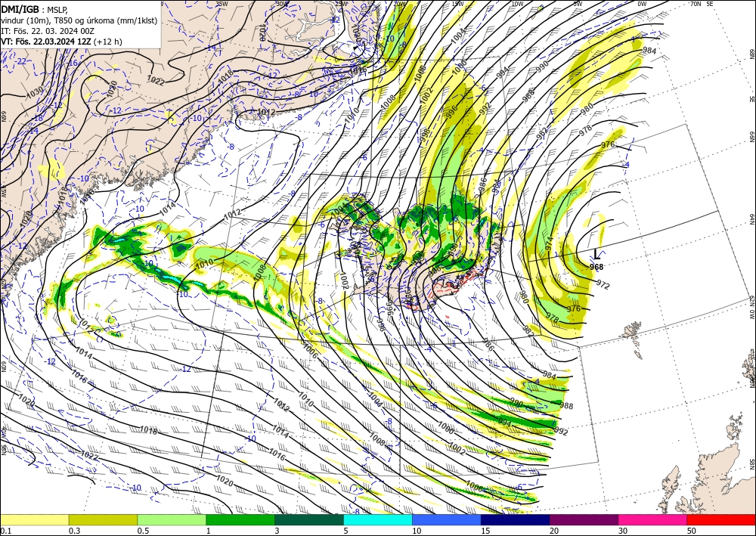The image size is (756, 536).
Task: Click the "IT: Fös. 22. 03. 2024 00Z" line
Action: (48, 31)
